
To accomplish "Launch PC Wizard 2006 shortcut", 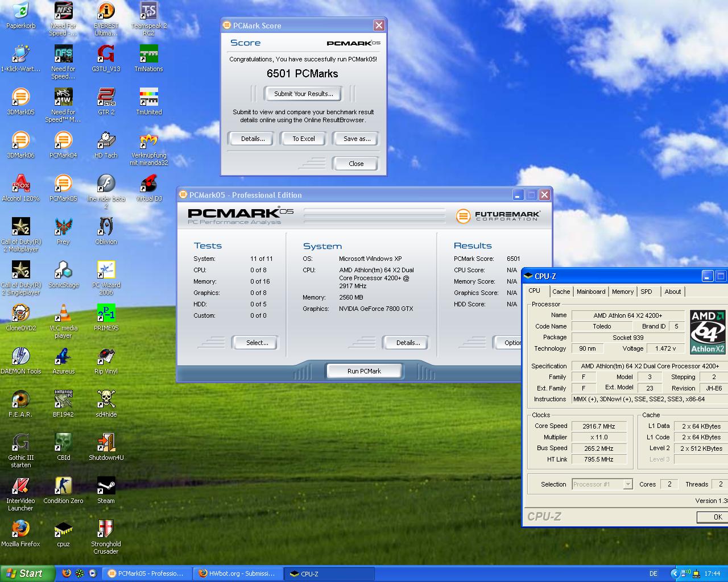I will pos(106,277).
